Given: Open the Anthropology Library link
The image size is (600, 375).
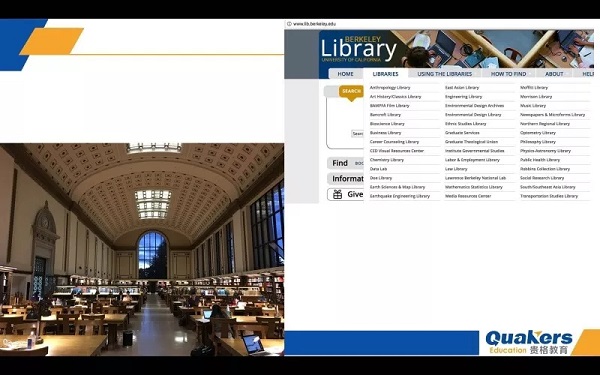Looking at the screenshot, I should tap(390, 88).
